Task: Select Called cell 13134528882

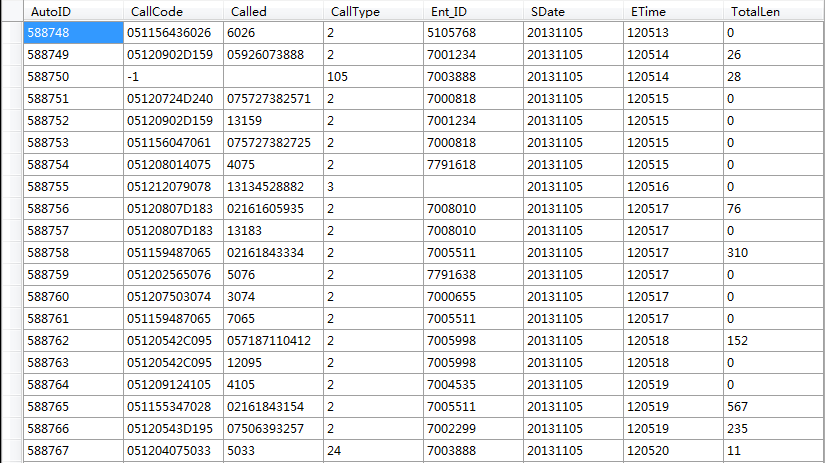Action: [x=273, y=187]
